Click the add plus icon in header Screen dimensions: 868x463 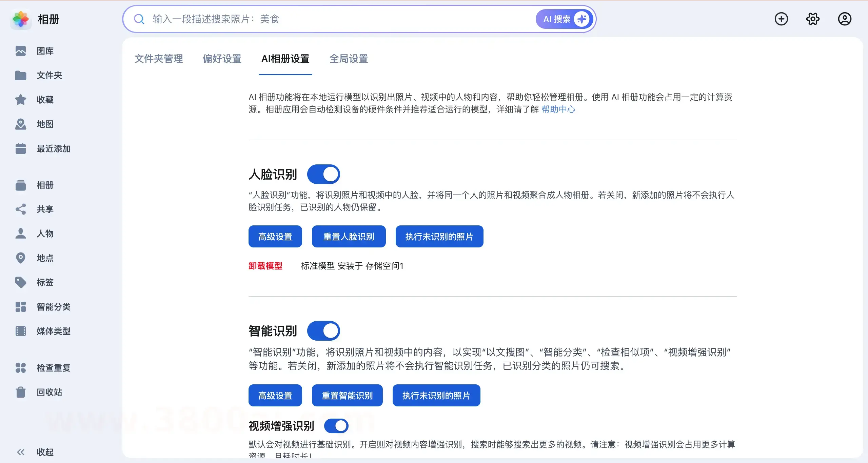[781, 19]
